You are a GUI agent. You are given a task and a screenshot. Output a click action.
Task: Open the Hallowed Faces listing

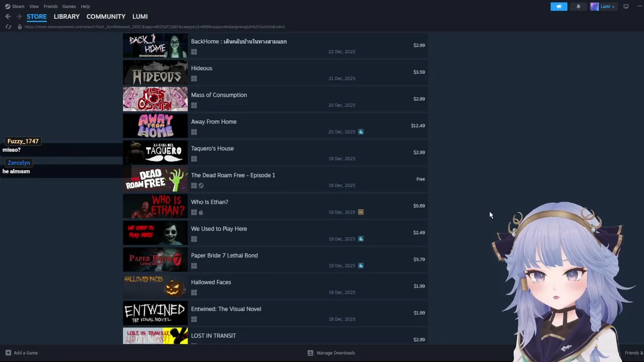[x=275, y=286]
